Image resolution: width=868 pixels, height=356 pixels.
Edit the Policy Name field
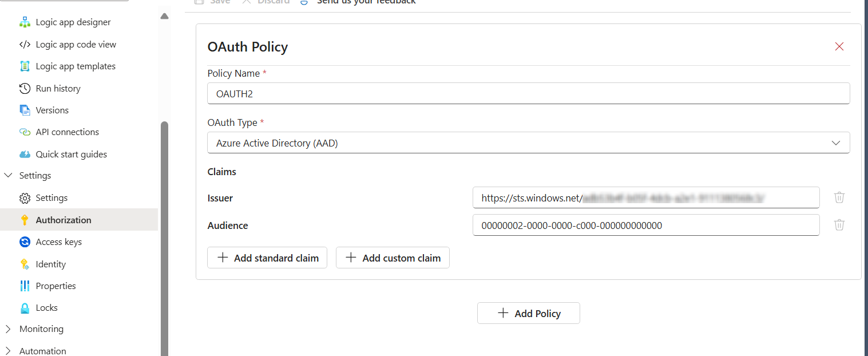click(x=528, y=93)
